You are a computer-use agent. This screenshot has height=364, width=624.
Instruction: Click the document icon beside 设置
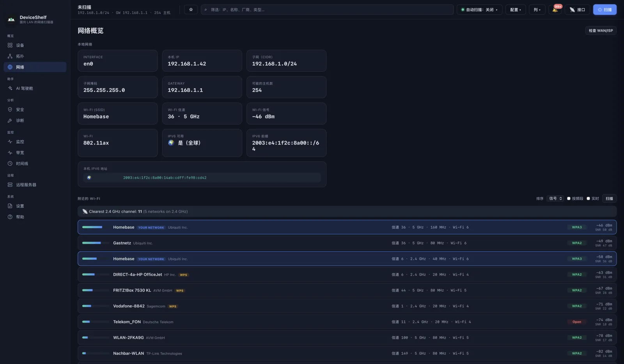10,206
